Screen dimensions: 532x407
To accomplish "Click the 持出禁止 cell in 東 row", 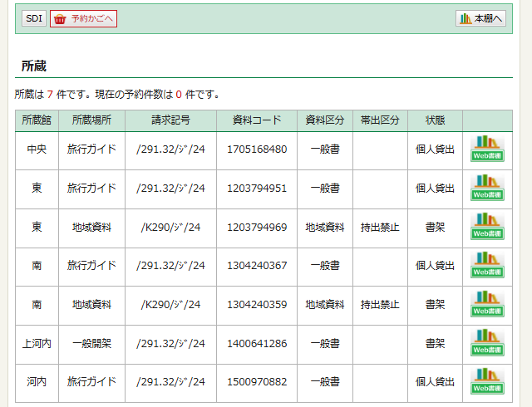I will [x=380, y=227].
